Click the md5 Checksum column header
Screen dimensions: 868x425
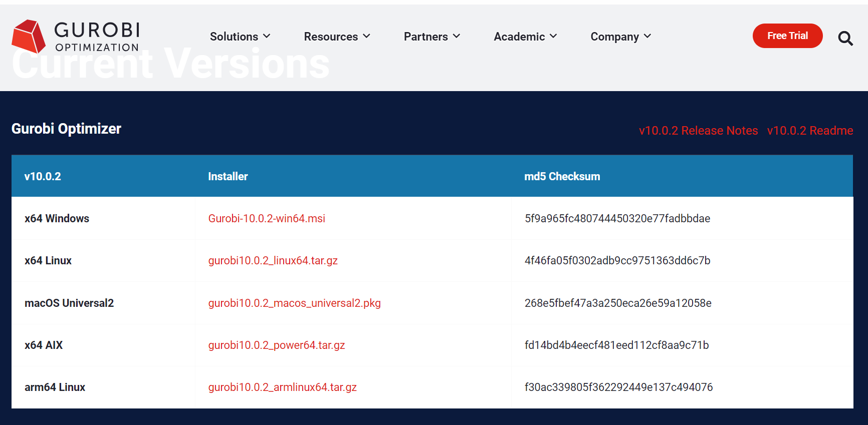pos(562,176)
